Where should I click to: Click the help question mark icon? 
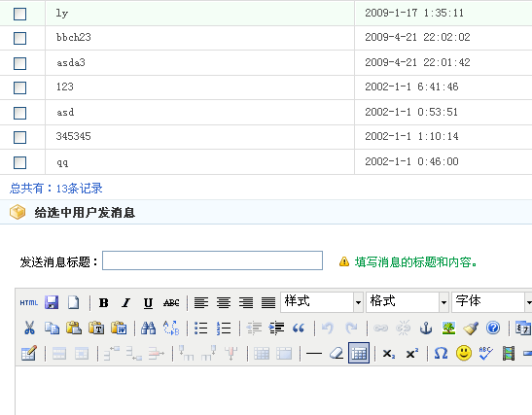(493, 328)
